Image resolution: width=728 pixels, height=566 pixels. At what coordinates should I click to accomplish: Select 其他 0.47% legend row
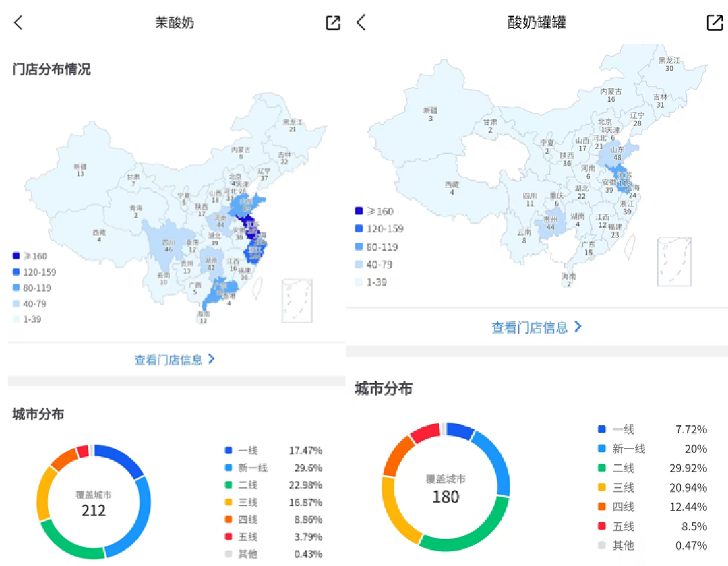click(x=653, y=545)
